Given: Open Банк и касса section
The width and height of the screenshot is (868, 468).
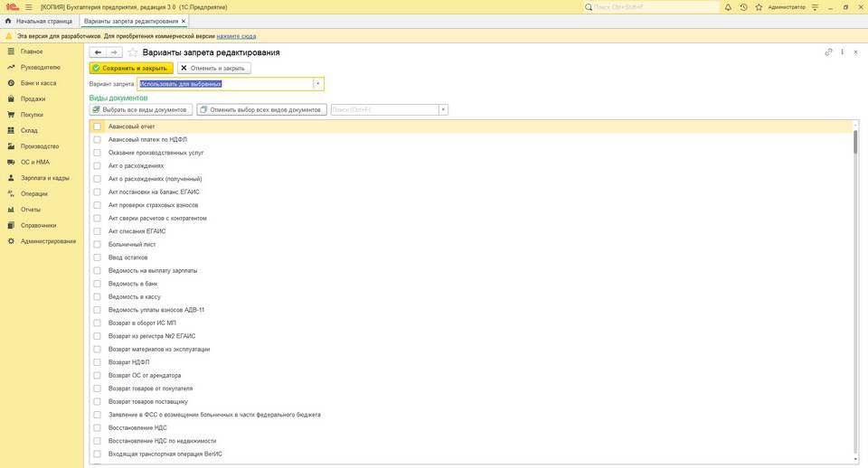Looking at the screenshot, I should click(38, 83).
